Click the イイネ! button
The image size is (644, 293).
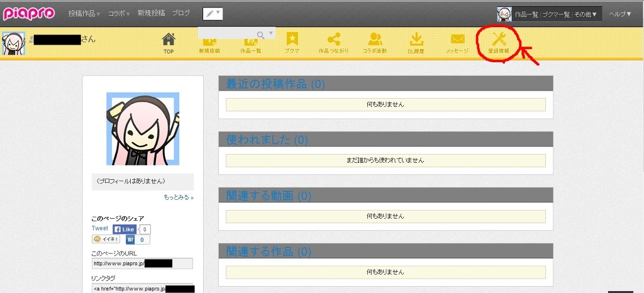click(x=106, y=239)
